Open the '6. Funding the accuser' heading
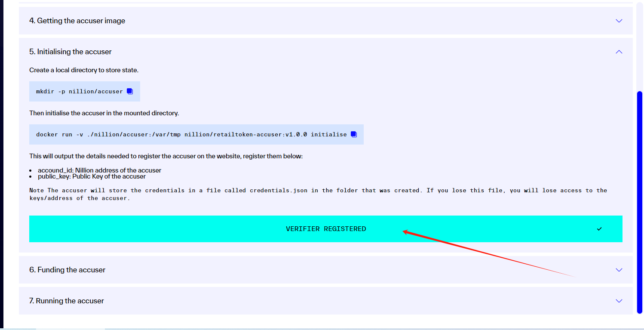 click(x=67, y=270)
